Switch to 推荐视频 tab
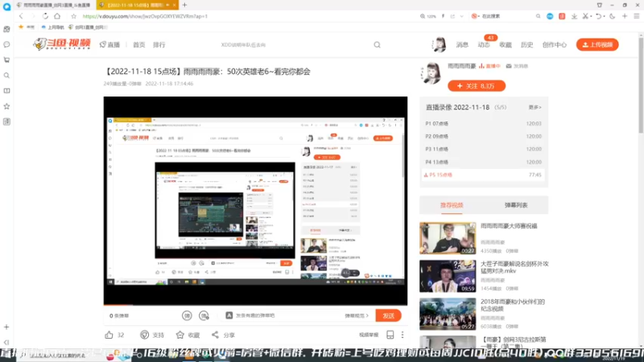 point(452,205)
